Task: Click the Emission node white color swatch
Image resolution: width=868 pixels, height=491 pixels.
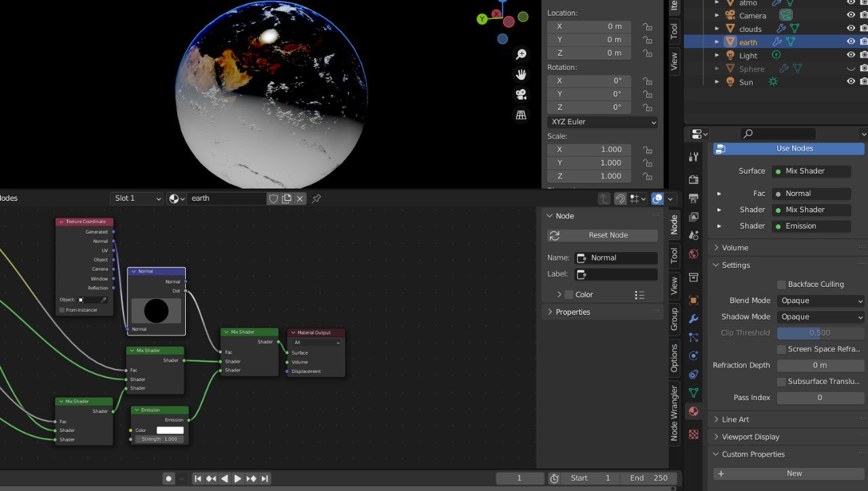Action: point(170,430)
